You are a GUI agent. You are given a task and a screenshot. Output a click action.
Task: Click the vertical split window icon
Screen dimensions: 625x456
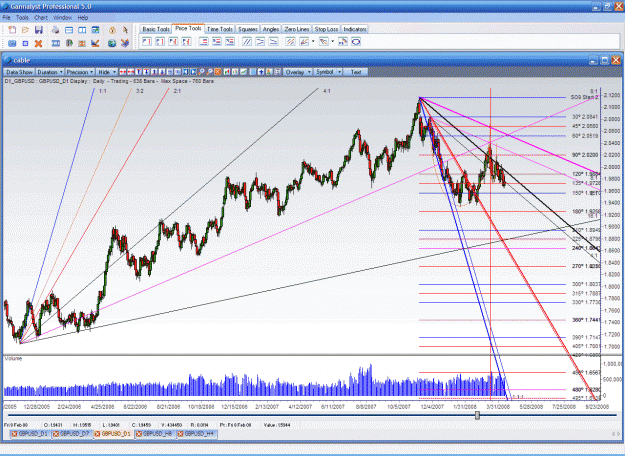(x=82, y=30)
